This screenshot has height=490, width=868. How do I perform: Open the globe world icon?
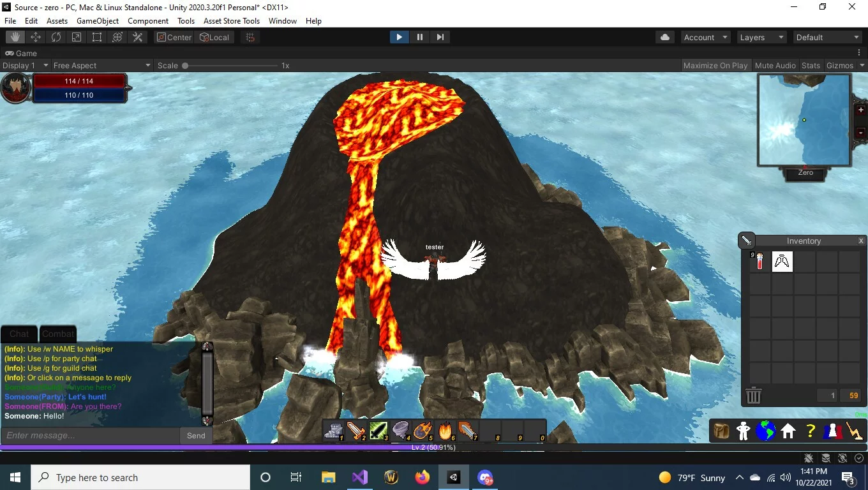click(x=765, y=431)
